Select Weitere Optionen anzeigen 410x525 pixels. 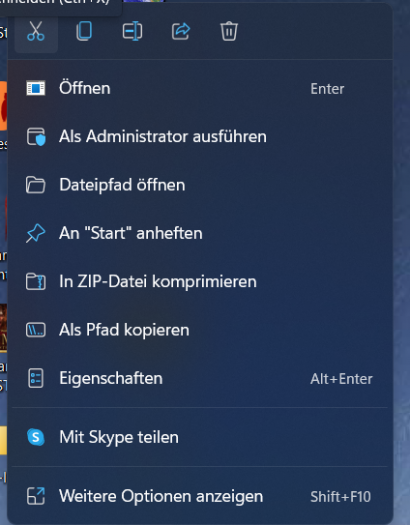tap(200, 496)
